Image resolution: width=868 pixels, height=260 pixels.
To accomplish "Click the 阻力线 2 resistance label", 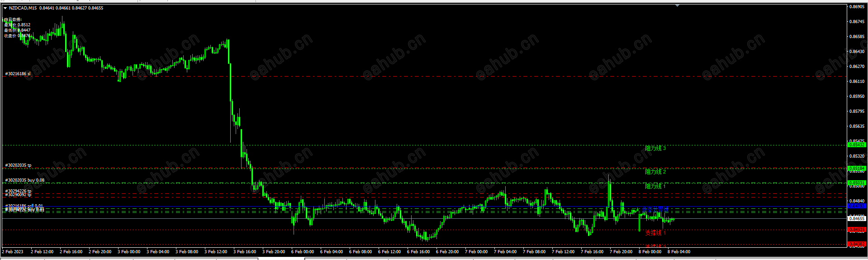I will click(655, 172).
